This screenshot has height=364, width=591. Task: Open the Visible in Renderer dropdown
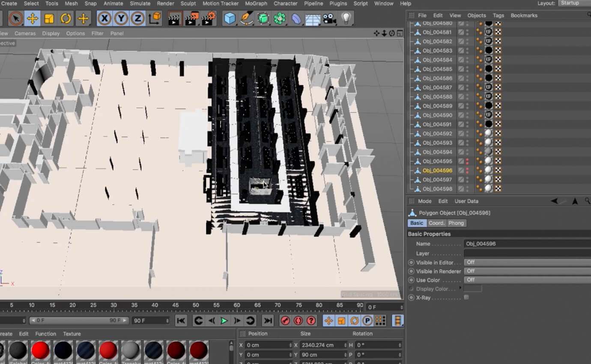[527, 271]
